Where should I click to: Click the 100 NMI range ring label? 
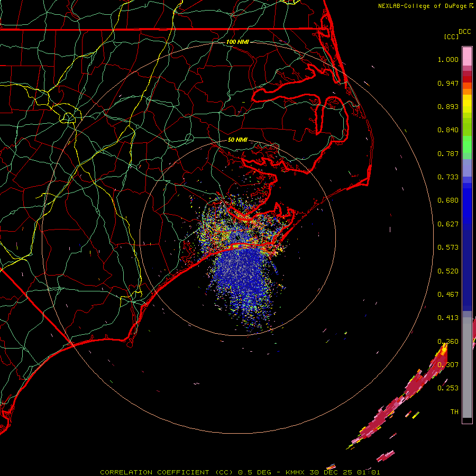[x=237, y=42]
